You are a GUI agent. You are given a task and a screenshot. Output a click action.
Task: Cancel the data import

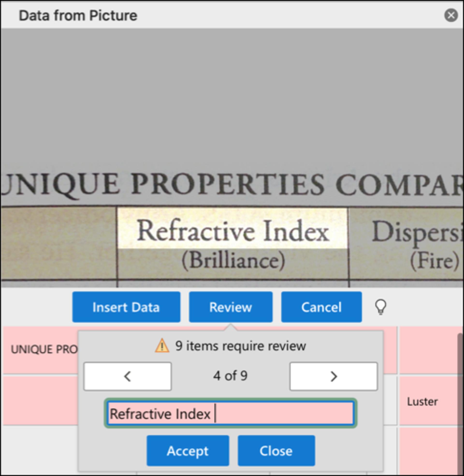coord(321,307)
